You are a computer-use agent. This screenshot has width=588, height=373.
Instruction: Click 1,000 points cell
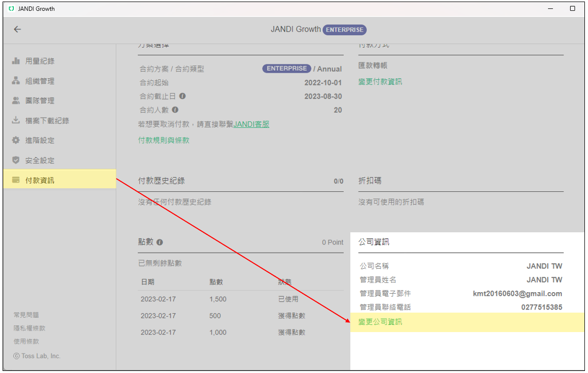point(218,332)
